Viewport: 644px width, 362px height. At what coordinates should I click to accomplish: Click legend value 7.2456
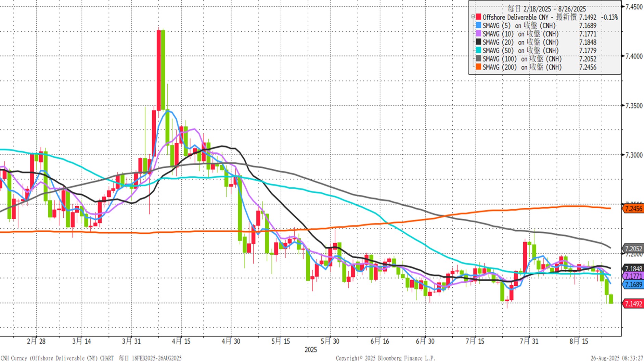click(x=588, y=67)
